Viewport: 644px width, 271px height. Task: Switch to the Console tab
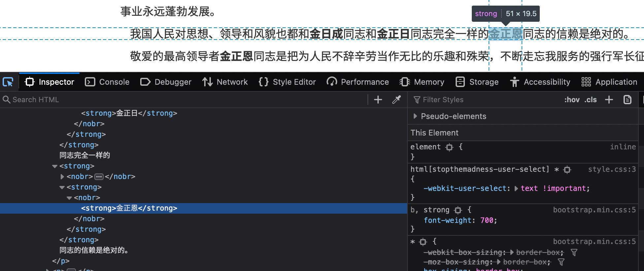[107, 82]
